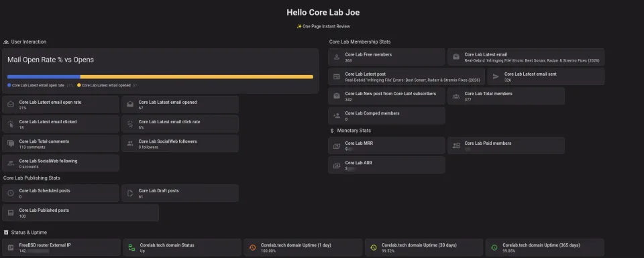
Task: Click the person icon for Free members
Action: point(337,57)
